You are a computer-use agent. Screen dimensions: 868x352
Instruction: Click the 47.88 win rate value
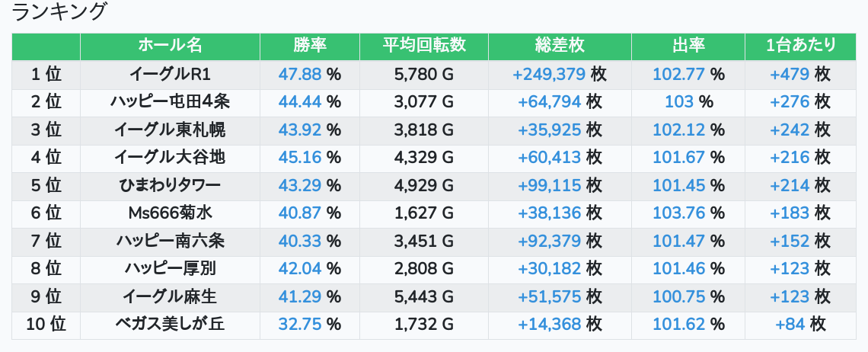[300, 75]
